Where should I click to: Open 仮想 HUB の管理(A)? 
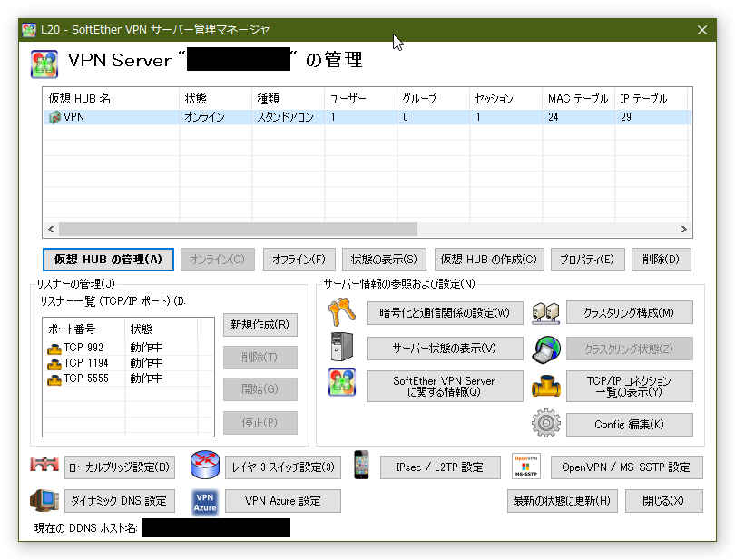click(108, 260)
